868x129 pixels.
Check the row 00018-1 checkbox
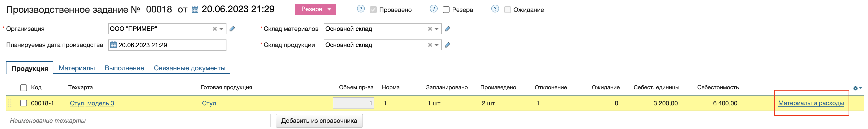tap(24, 103)
